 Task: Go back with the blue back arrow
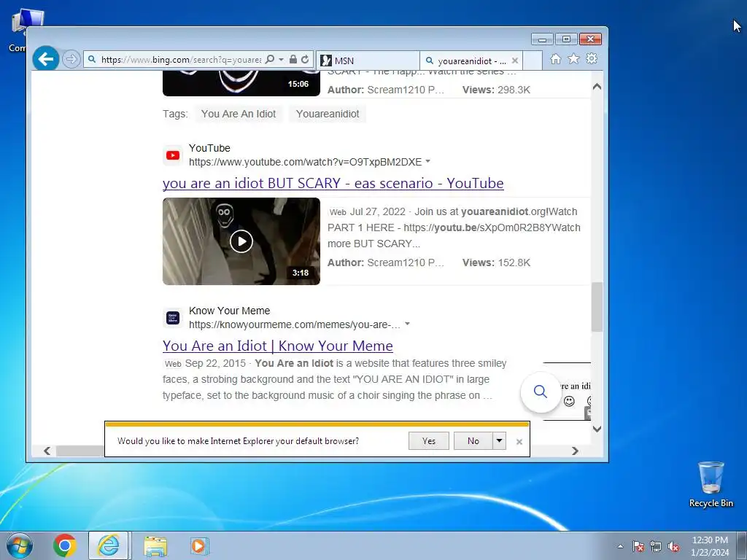46,59
